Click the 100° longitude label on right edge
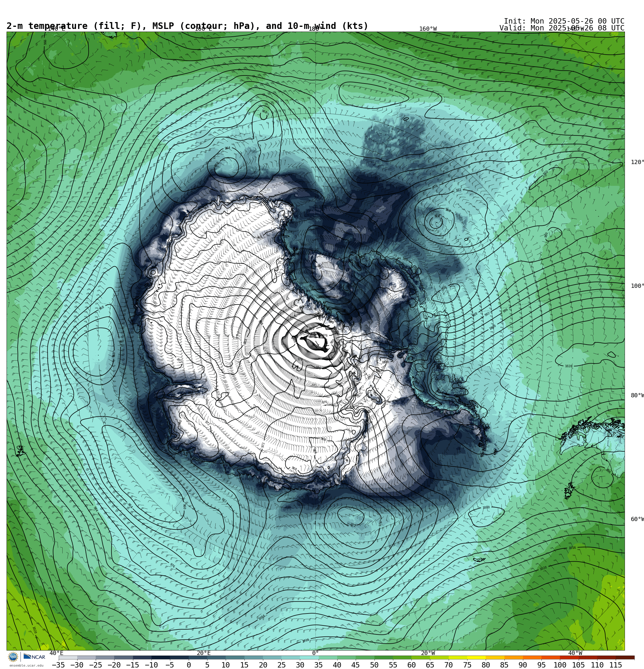The image size is (644, 669). pyautogui.click(x=637, y=286)
